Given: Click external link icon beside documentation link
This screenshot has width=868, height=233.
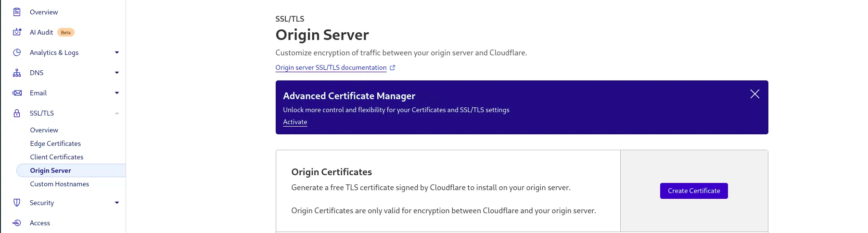Looking at the screenshot, I should pyautogui.click(x=392, y=68).
